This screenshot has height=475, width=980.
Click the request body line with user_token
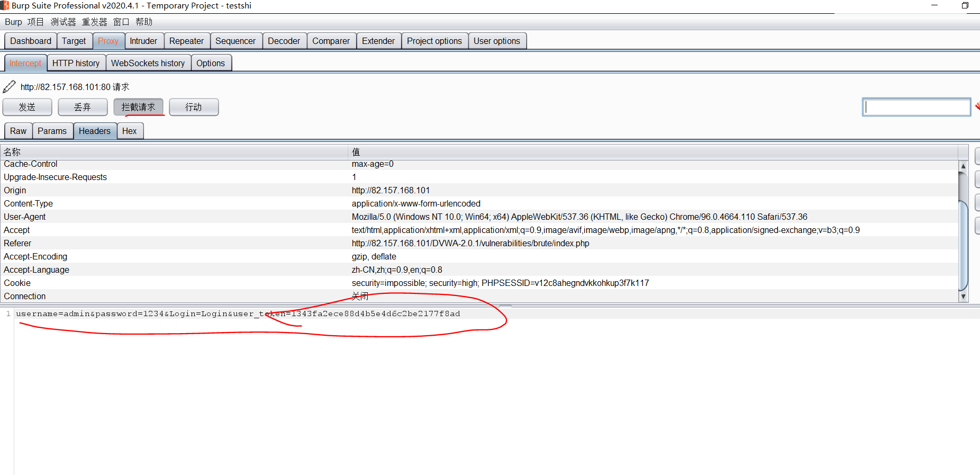[x=238, y=313]
